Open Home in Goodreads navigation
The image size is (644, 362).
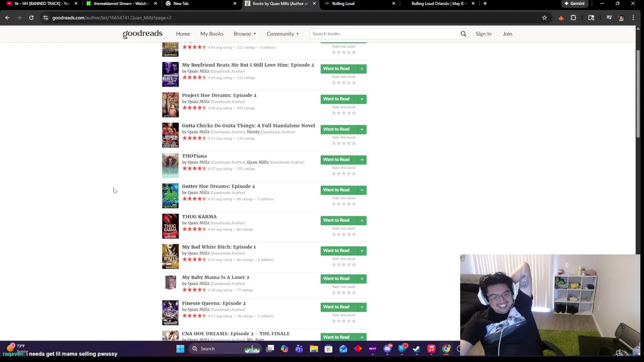183,34
